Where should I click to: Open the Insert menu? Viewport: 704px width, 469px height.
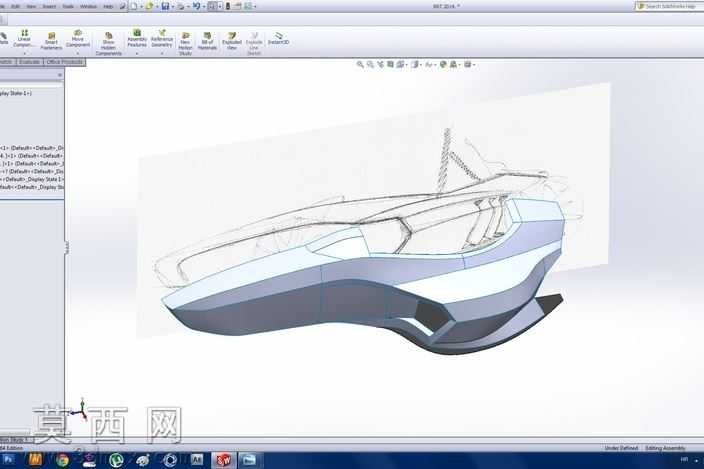(49, 6)
